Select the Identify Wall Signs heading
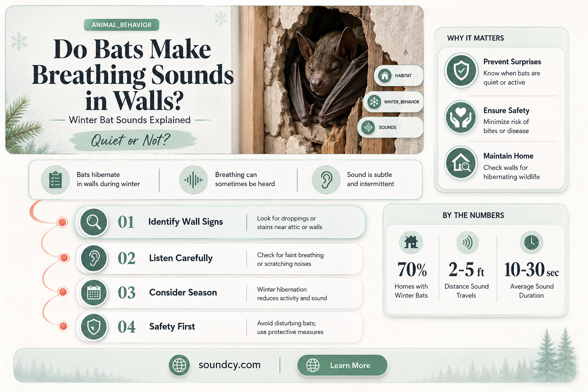This screenshot has width=588, height=392. 186,222
